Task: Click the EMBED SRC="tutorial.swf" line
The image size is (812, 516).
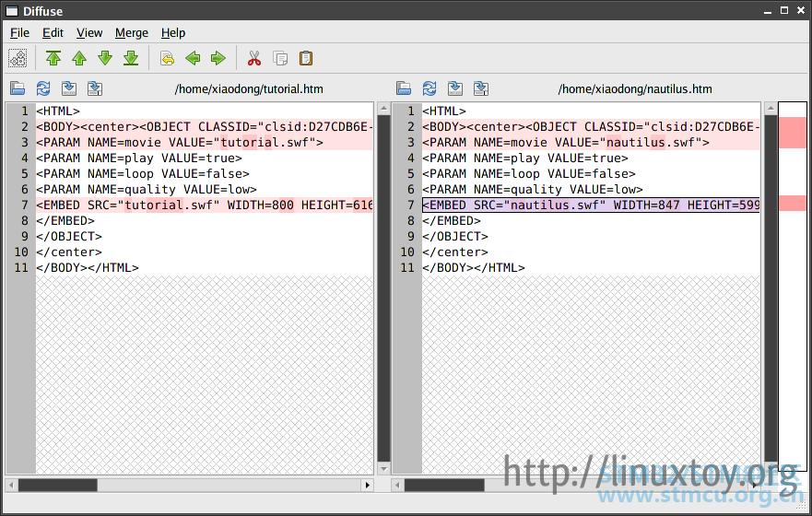Action: (x=205, y=205)
